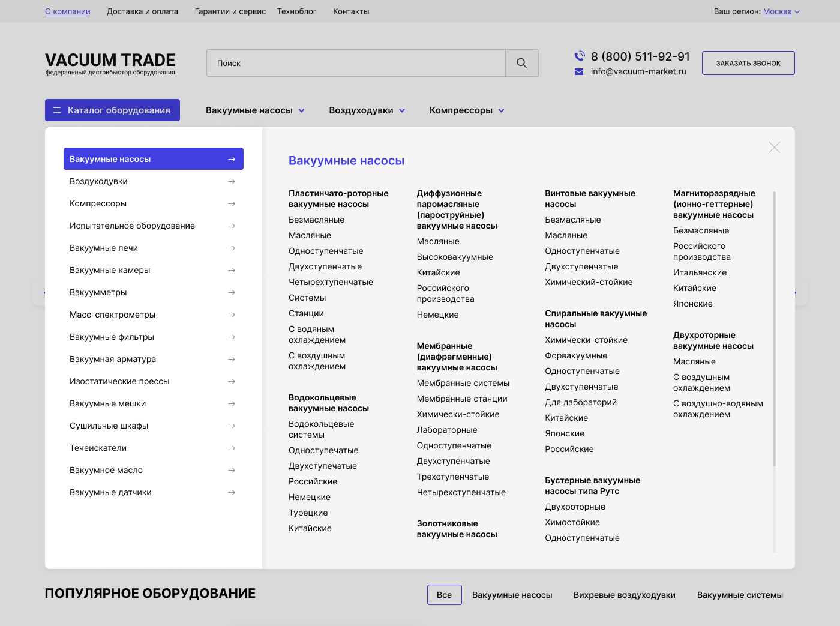This screenshot has width=840, height=626.
Task: Select Масс-спектрометры in the catalog sidebar
Action: click(x=113, y=315)
